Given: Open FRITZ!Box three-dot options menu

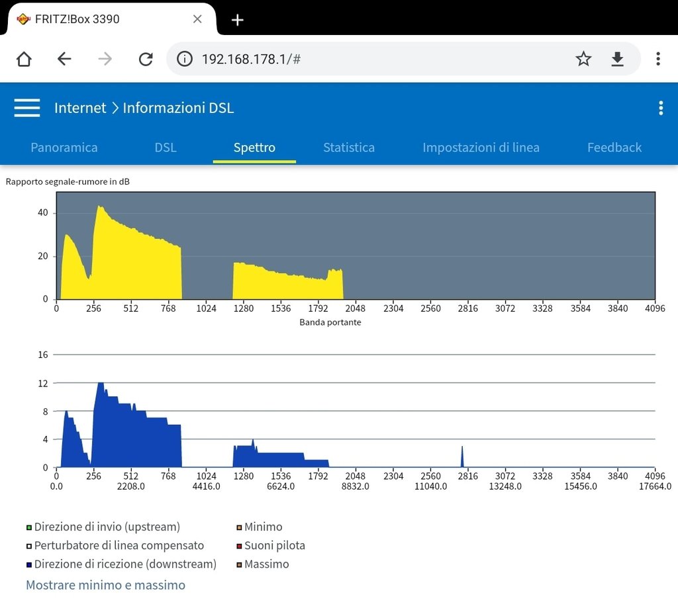Looking at the screenshot, I should pyautogui.click(x=660, y=109).
